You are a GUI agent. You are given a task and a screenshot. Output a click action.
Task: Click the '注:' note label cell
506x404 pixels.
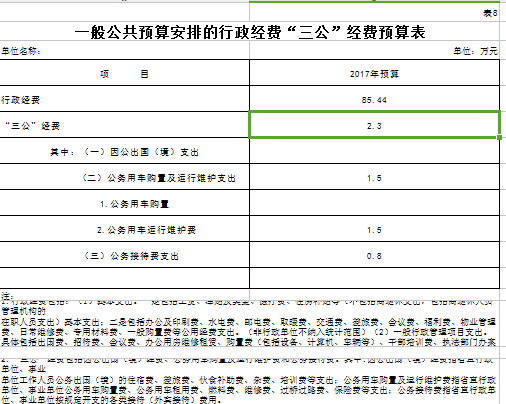(125, 295)
